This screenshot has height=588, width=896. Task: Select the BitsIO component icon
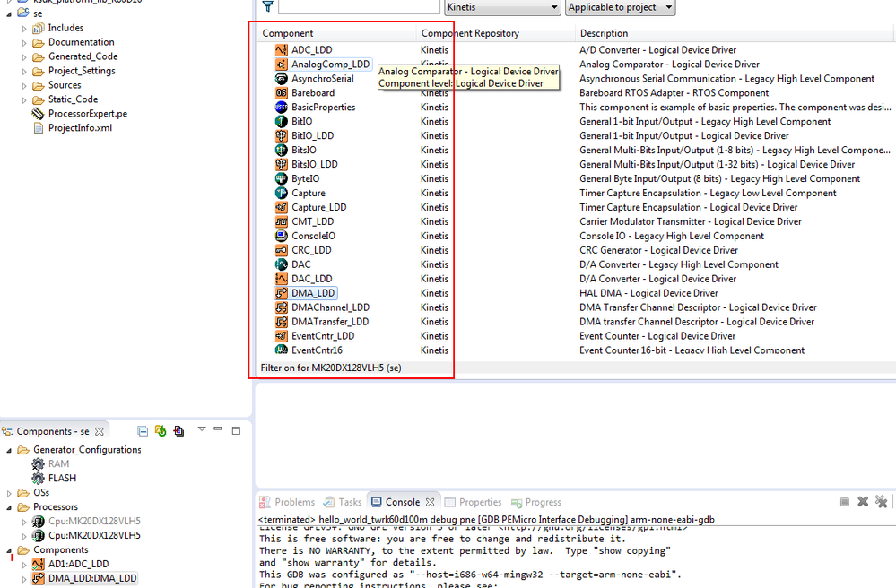(281, 151)
